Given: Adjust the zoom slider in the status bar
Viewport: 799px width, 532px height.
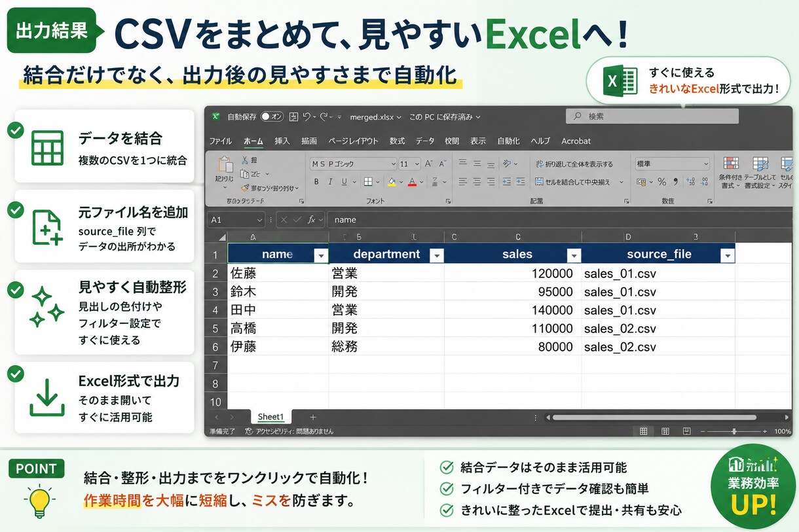Looking at the screenshot, I should [x=734, y=431].
